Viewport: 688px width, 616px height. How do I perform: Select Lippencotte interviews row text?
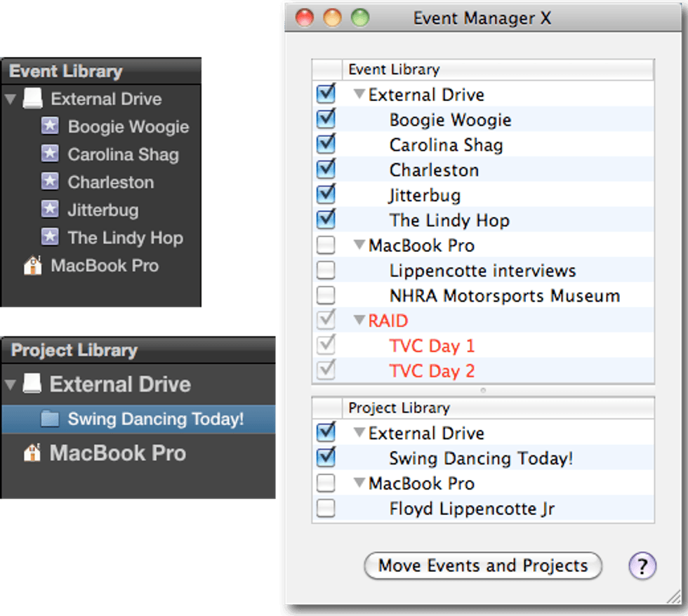click(483, 271)
